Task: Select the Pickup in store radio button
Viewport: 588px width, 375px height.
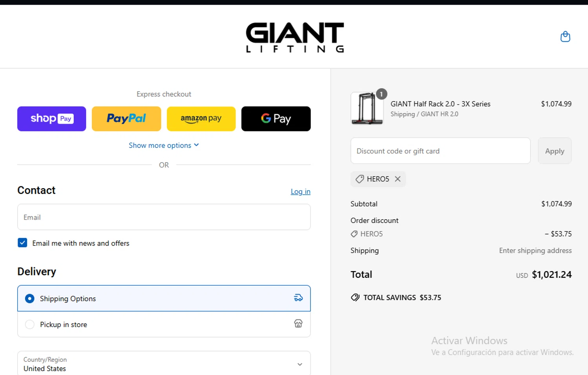Action: pyautogui.click(x=29, y=324)
